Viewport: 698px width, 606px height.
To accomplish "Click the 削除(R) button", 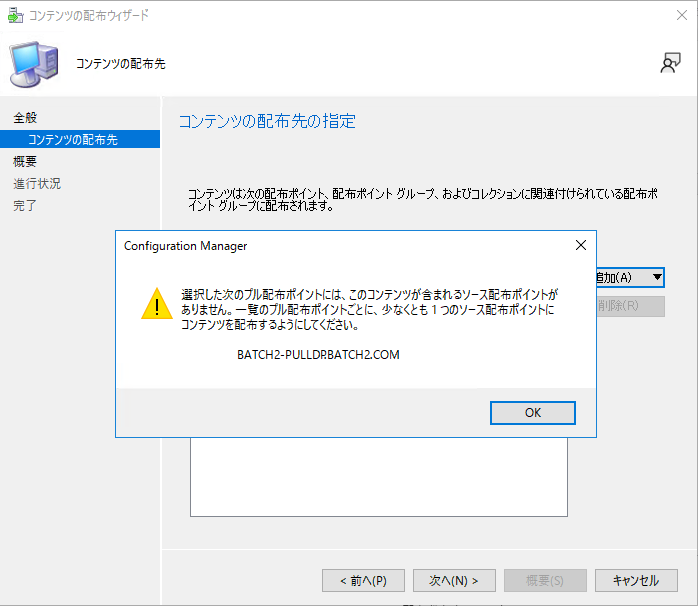I will [x=630, y=306].
